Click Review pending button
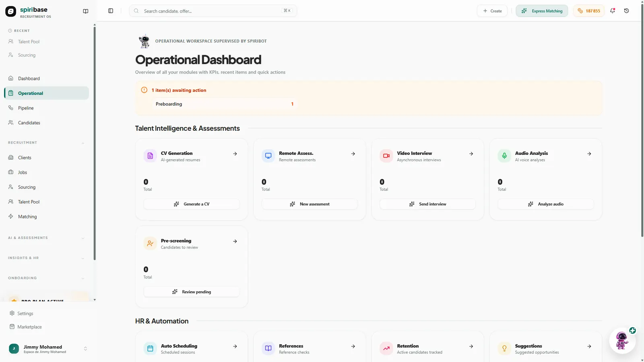Image resolution: width=644 pixels, height=362 pixels. click(x=192, y=292)
